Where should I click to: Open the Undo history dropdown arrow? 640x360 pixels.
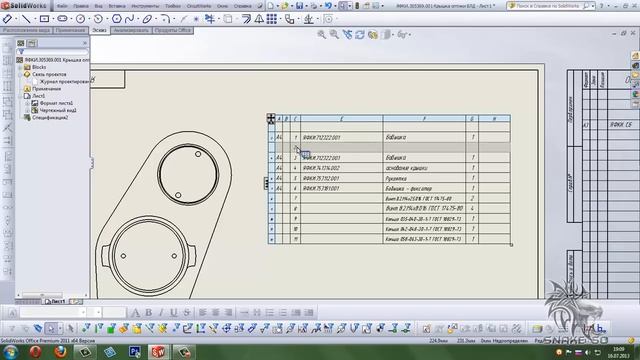coord(335,6)
